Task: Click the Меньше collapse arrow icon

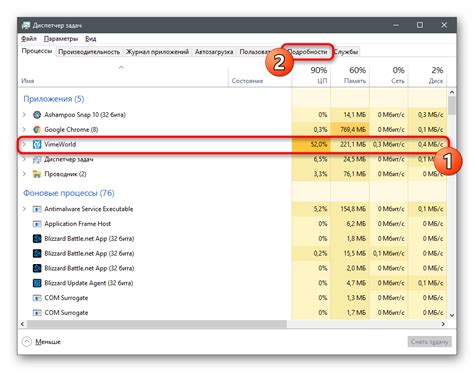Action: pyautogui.click(x=27, y=342)
